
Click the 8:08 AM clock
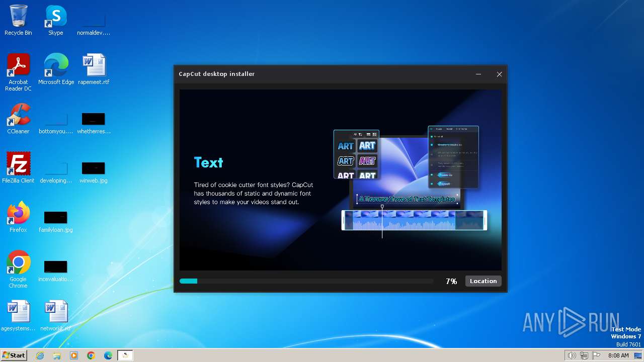coord(618,355)
